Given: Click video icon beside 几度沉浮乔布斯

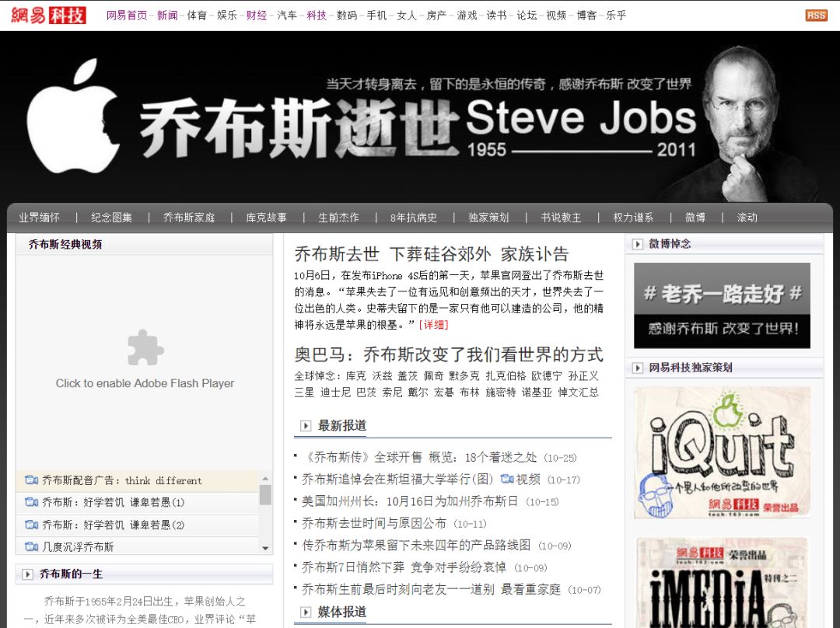Looking at the screenshot, I should [31, 546].
